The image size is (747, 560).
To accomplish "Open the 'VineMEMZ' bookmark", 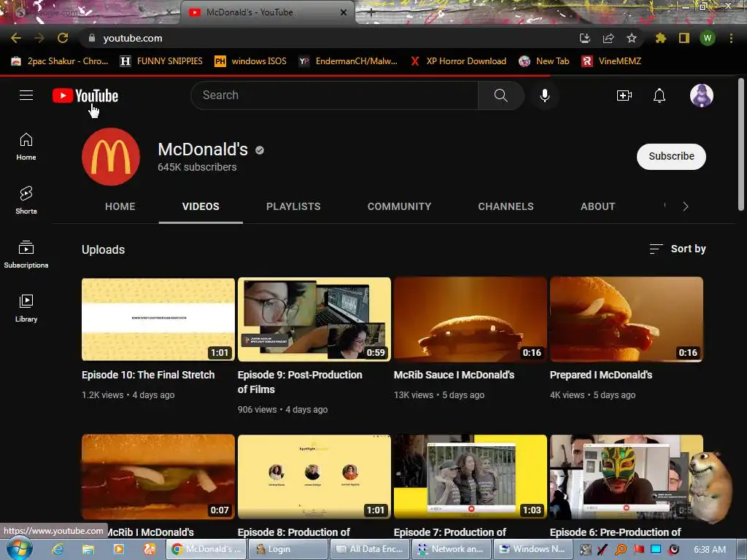I will click(x=611, y=61).
